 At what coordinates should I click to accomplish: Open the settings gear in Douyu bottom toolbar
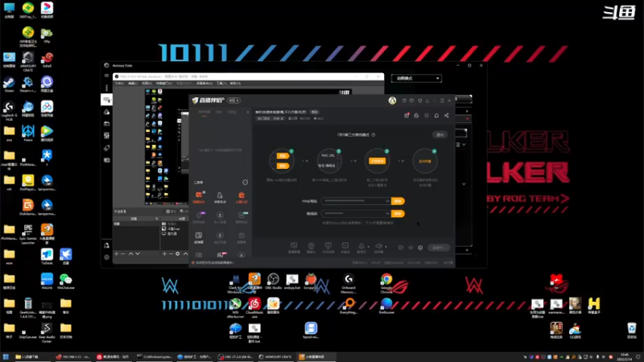point(420,248)
